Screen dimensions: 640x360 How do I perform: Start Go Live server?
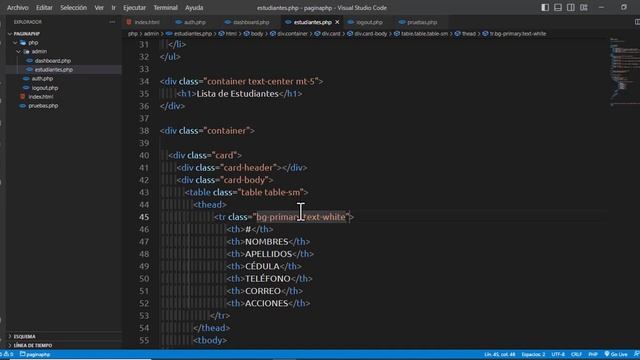[x=616, y=354]
